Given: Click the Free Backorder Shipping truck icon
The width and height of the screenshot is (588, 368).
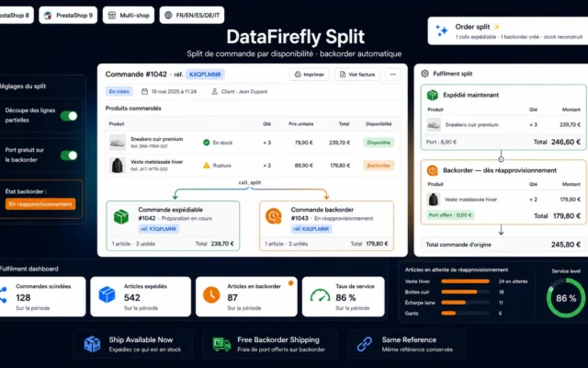Looking at the screenshot, I should point(221,344).
